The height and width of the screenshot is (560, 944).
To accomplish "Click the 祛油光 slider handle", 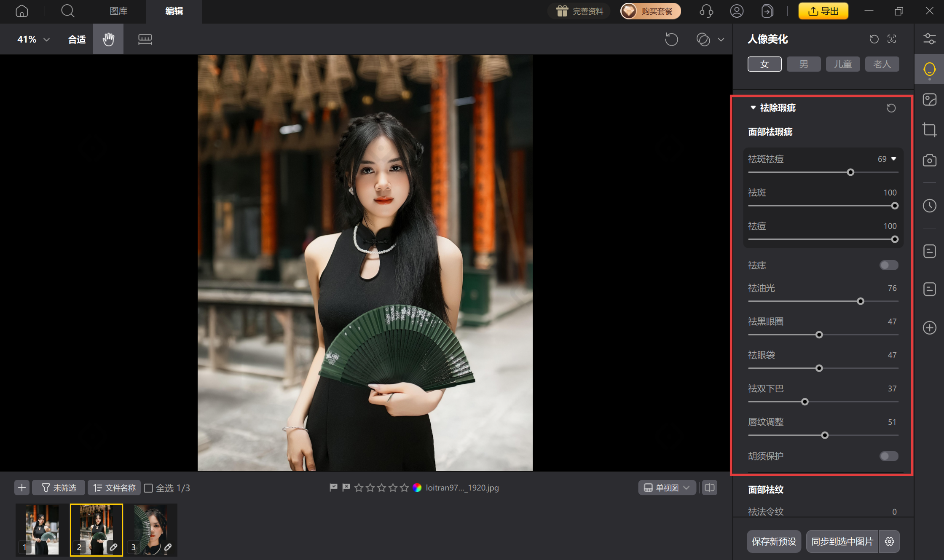I will [x=861, y=301].
